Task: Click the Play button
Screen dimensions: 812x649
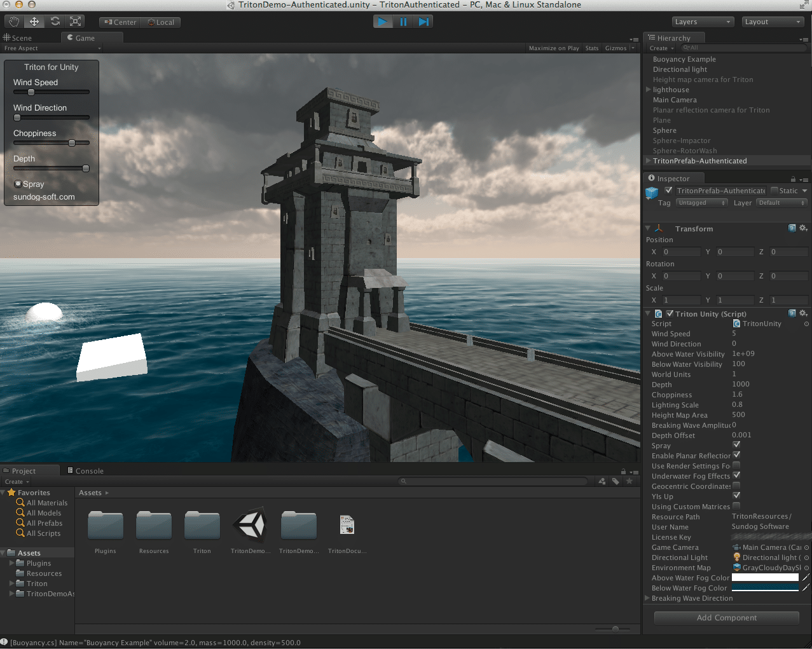Action: point(383,22)
